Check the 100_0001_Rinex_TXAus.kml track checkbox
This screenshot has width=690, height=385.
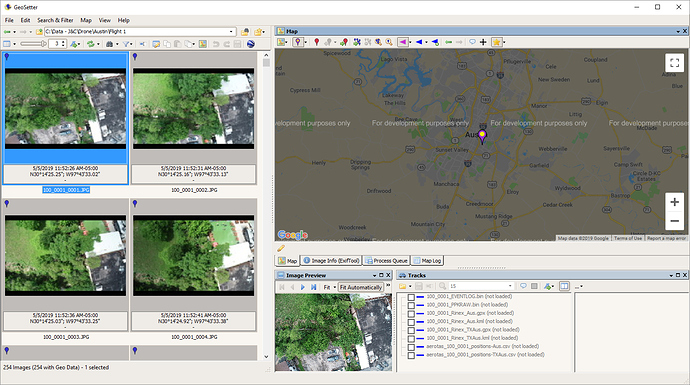pos(411,339)
